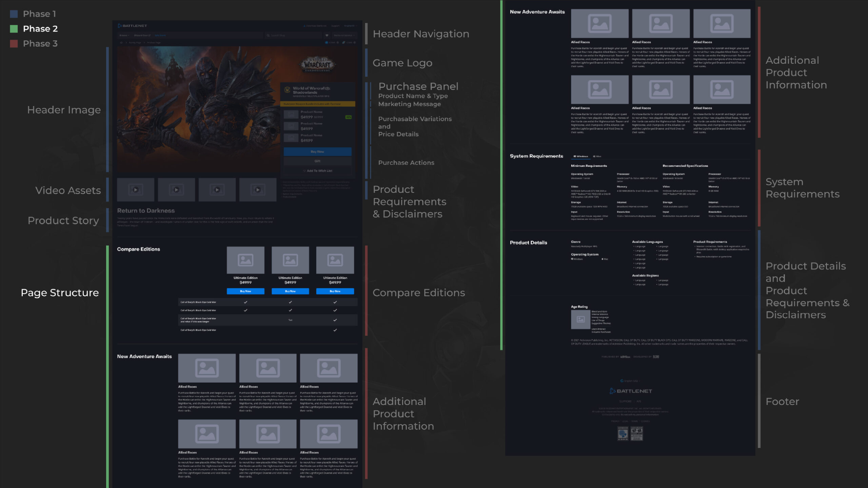Click the ESRB privacy certified badge in the footer
The height and width of the screenshot is (488, 868).
coord(623,433)
